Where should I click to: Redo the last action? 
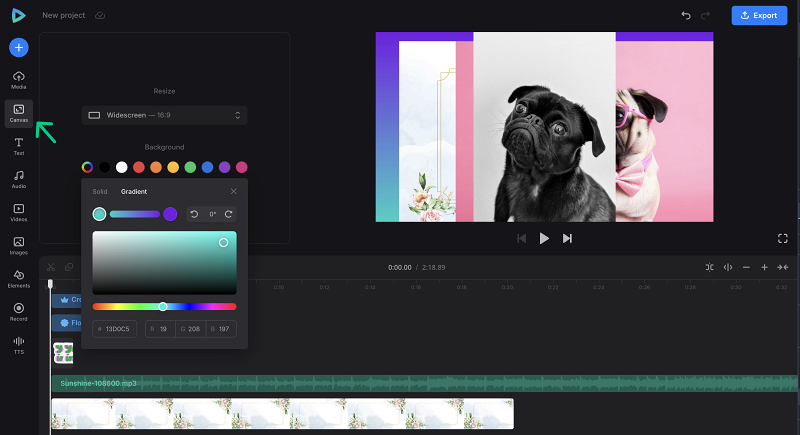pyautogui.click(x=705, y=15)
